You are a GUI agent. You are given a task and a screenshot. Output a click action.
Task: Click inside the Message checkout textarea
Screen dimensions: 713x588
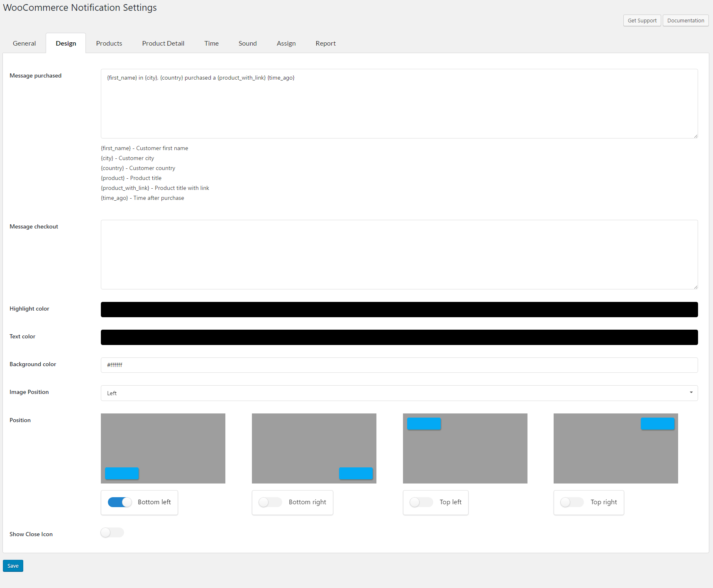coord(399,254)
